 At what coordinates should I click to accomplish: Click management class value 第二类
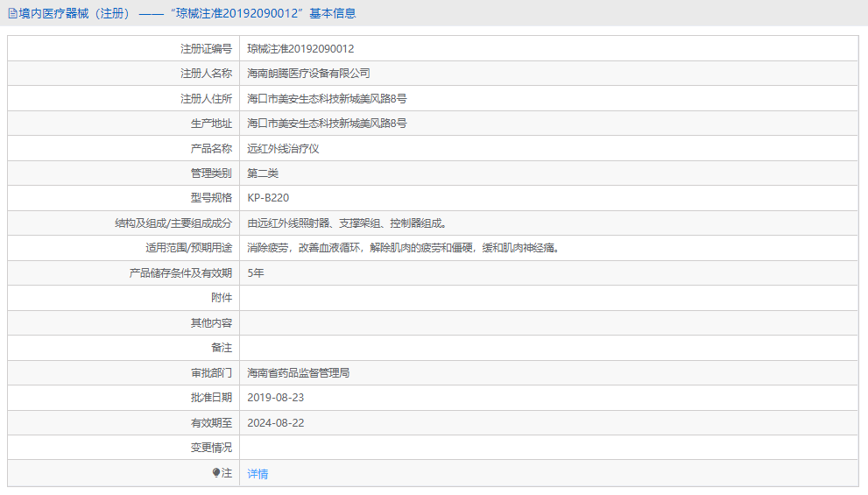tap(263, 173)
